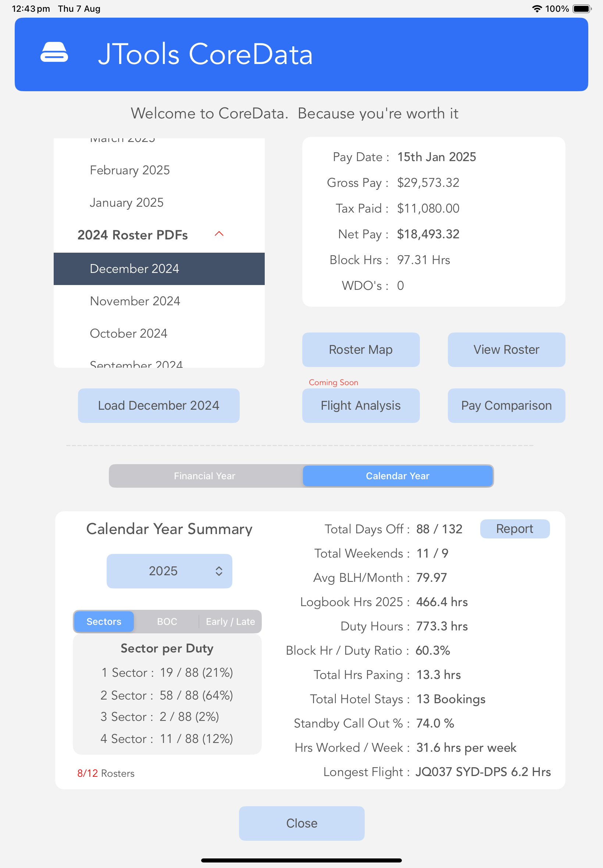Select February 2025 roster entry
603x868 pixels.
coord(129,170)
